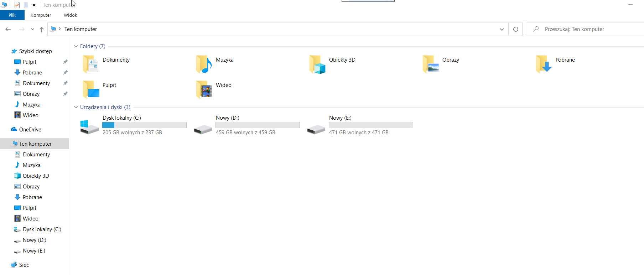Select Nowy (E:) in navigation pane
The width and height of the screenshot is (644, 275).
point(34,250)
